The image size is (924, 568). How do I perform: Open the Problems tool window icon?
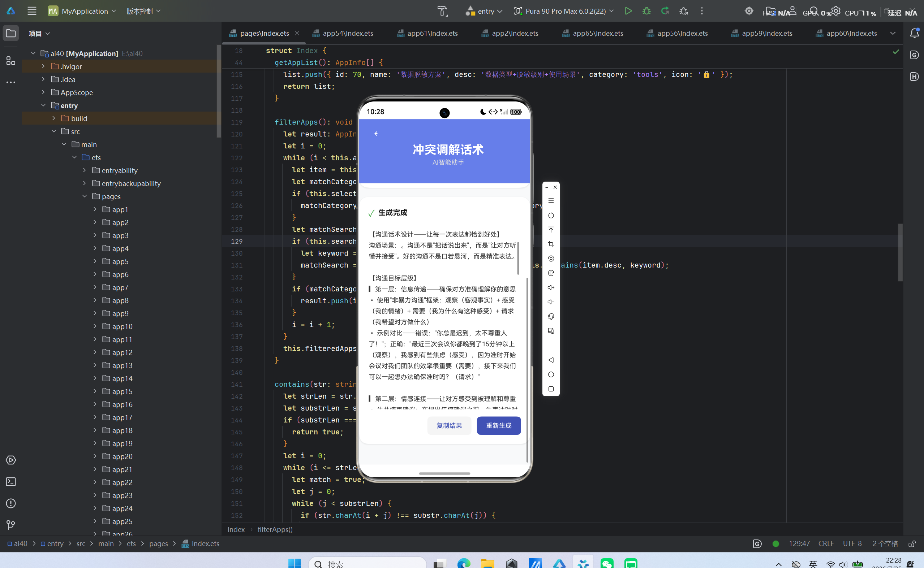[11, 503]
